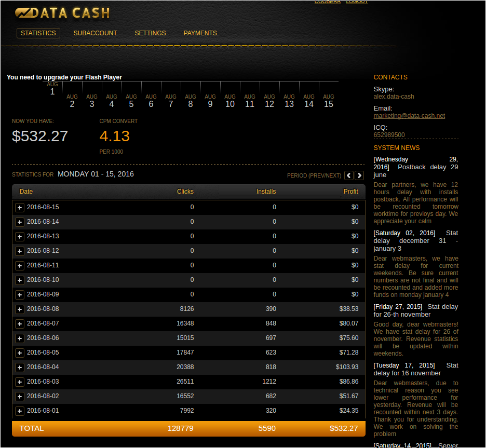
Task: Click the alex.data-cash Skype contact
Action: tap(394, 97)
